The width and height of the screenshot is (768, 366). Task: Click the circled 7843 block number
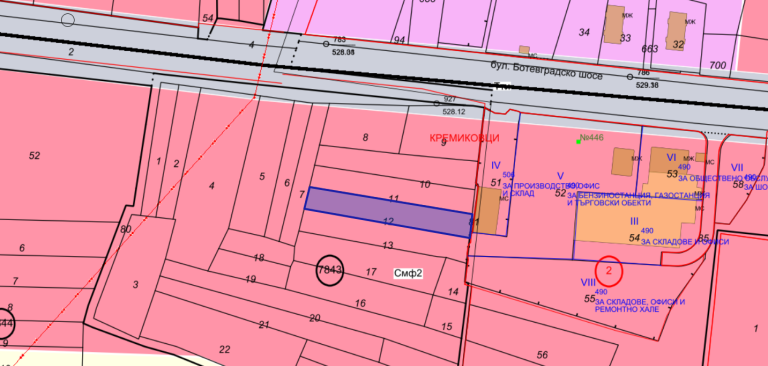click(330, 270)
